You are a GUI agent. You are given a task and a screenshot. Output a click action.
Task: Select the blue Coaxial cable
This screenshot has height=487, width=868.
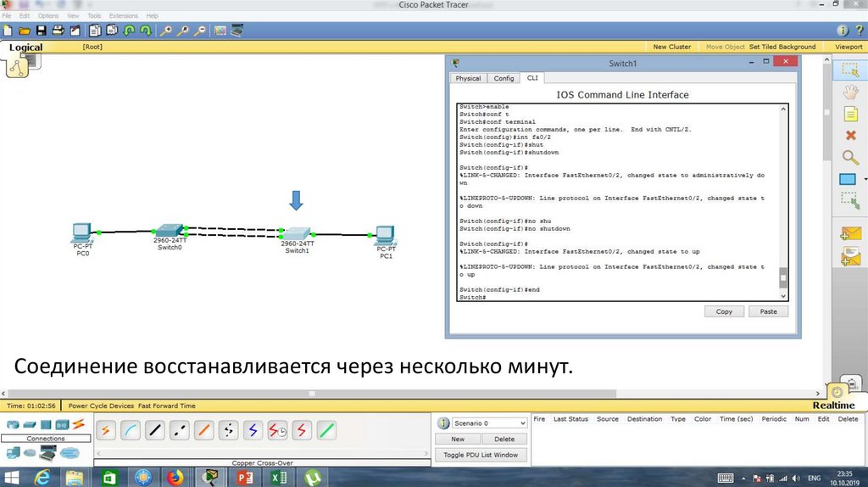pyautogui.click(x=253, y=430)
